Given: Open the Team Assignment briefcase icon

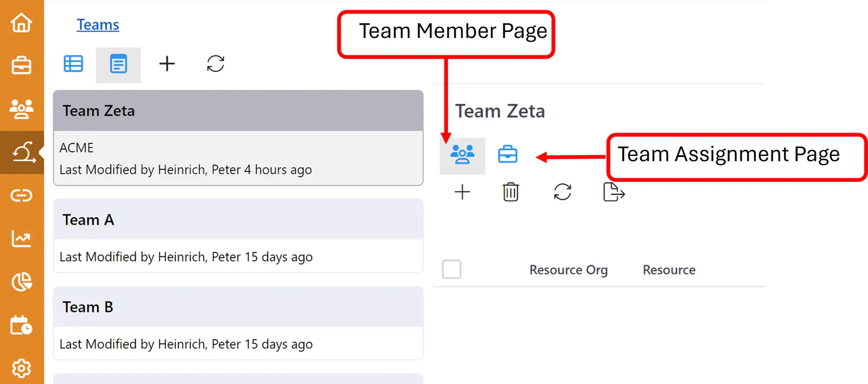Looking at the screenshot, I should (508, 155).
